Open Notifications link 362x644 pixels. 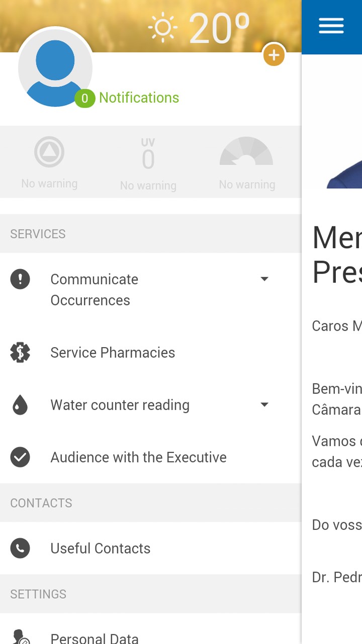click(139, 98)
